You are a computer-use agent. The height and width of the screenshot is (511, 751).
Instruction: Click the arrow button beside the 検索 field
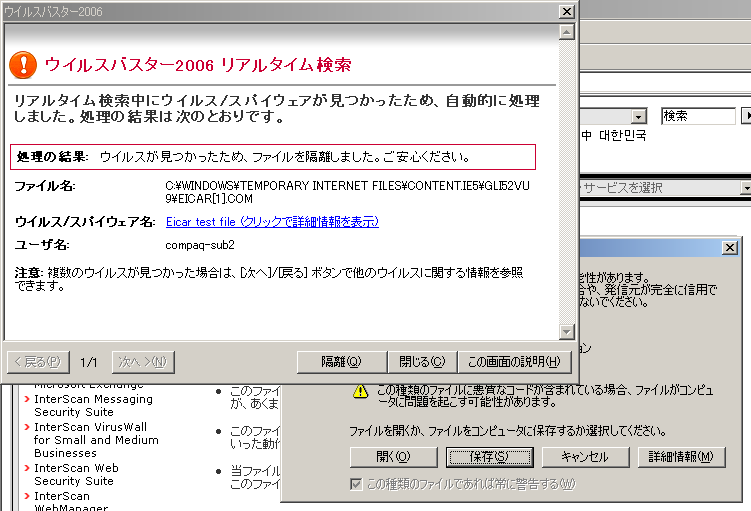click(x=746, y=116)
